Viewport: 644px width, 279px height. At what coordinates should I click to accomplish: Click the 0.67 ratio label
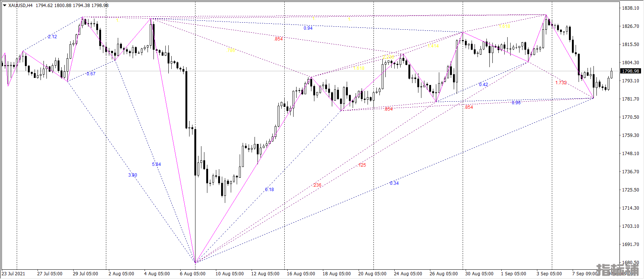point(91,74)
